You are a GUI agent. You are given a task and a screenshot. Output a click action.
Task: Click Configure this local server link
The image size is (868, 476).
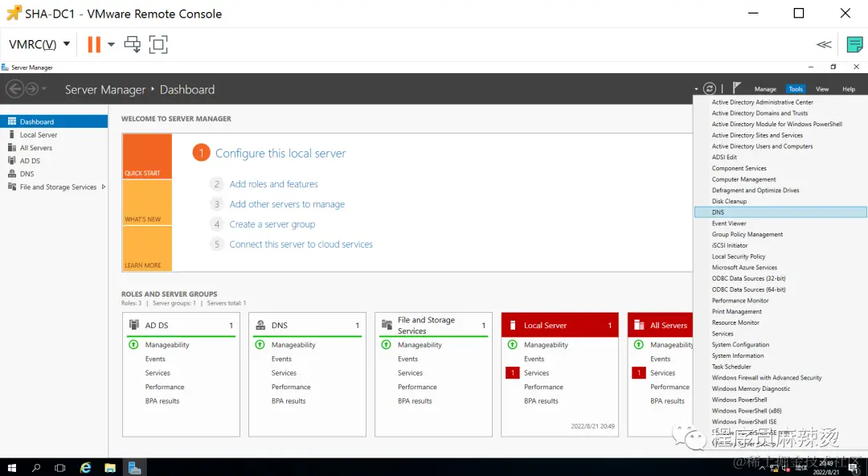(280, 154)
